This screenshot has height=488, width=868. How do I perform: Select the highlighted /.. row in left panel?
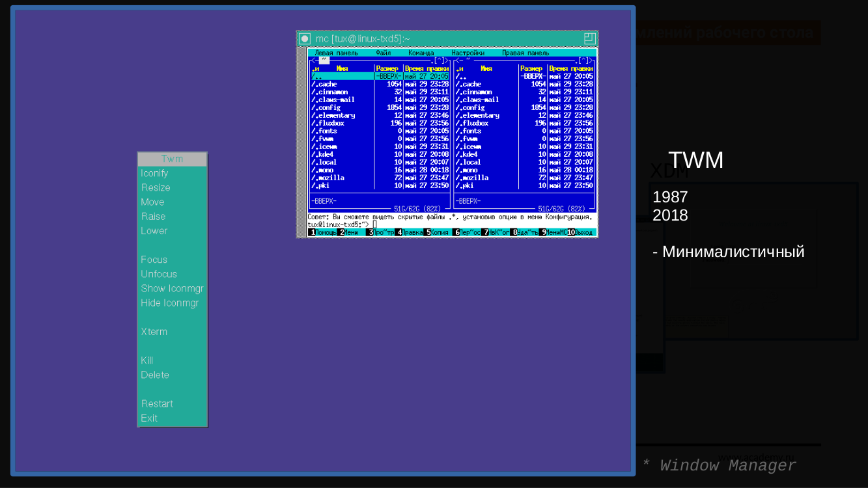tap(380, 76)
